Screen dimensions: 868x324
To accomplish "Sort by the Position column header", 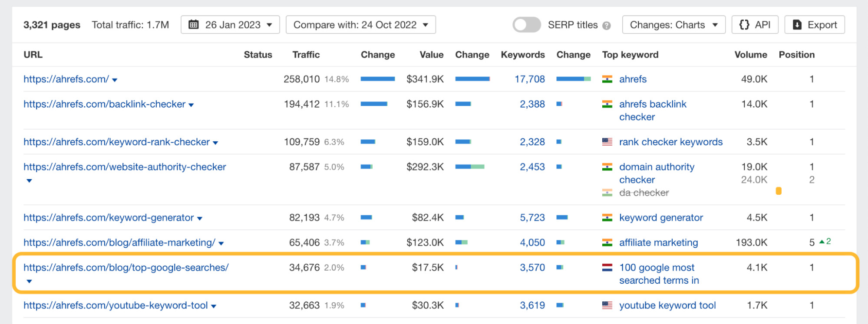I will 797,55.
